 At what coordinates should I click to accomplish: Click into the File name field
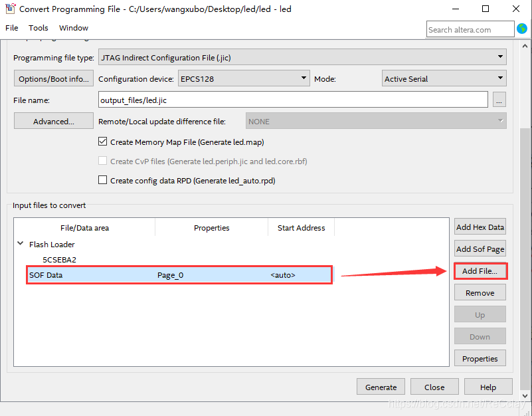(x=293, y=100)
